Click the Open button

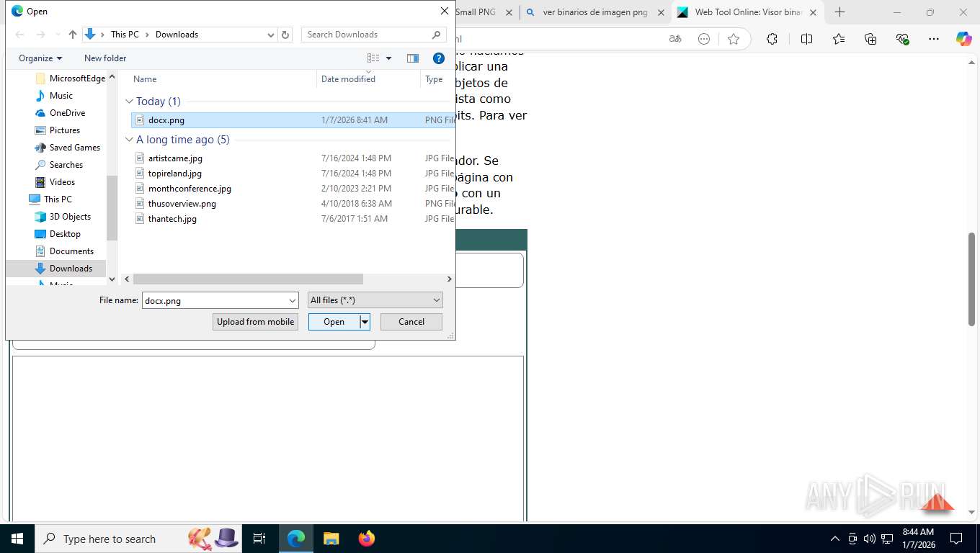[x=334, y=322]
